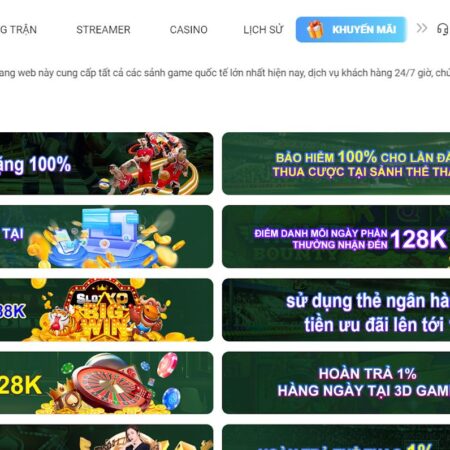Screen dimensions: 450x450
Task: Click the partially visible TRẬN menu item
Action: click(x=18, y=30)
